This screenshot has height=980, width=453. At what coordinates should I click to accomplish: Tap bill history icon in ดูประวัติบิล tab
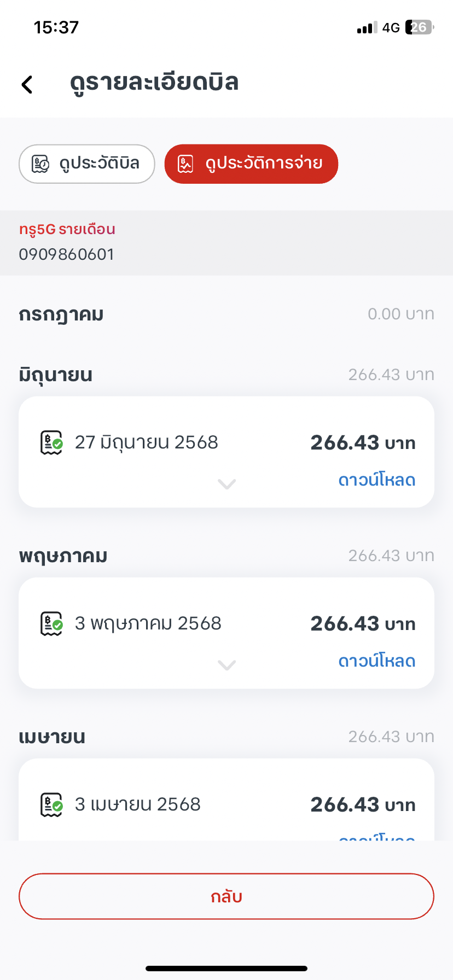tap(40, 164)
